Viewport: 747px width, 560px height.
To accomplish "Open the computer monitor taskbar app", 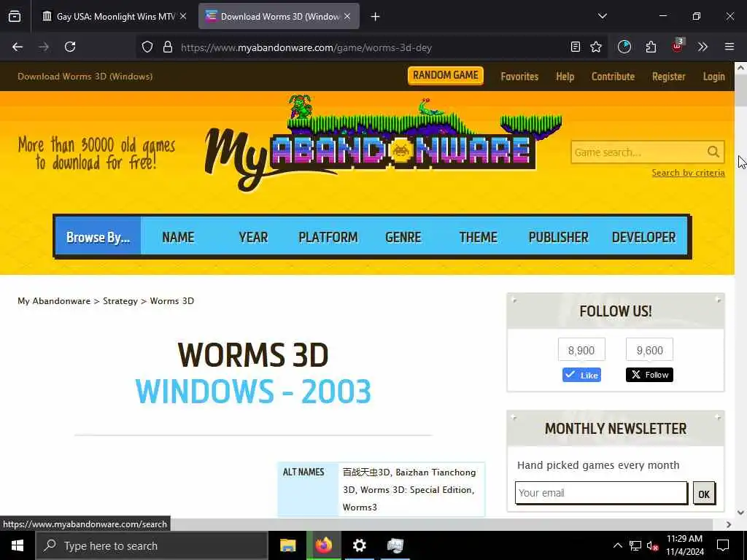I will [x=395, y=545].
